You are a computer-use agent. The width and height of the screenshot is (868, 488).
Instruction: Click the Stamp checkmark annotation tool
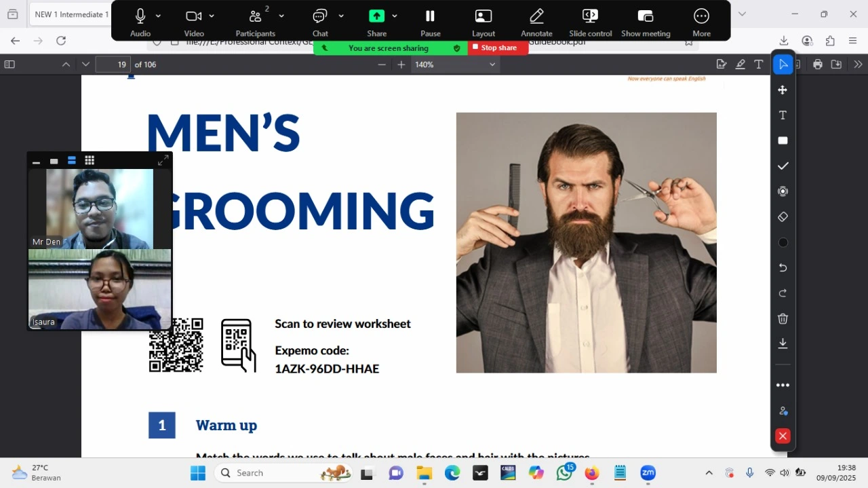(783, 166)
